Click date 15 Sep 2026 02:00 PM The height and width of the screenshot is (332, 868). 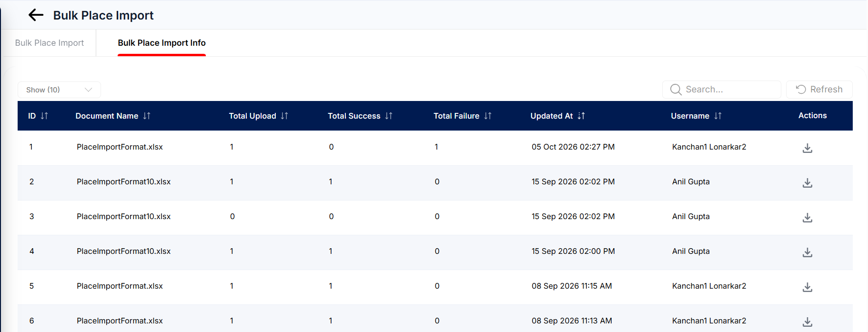point(573,251)
